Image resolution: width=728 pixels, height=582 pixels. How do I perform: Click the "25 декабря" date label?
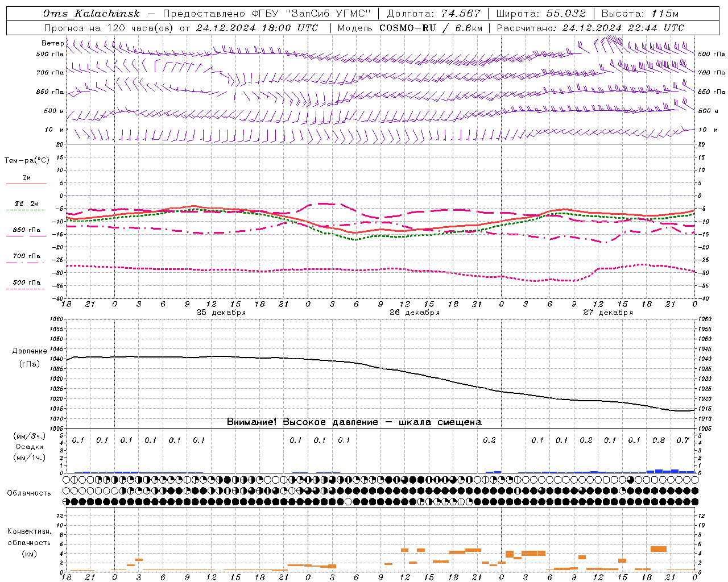click(221, 313)
